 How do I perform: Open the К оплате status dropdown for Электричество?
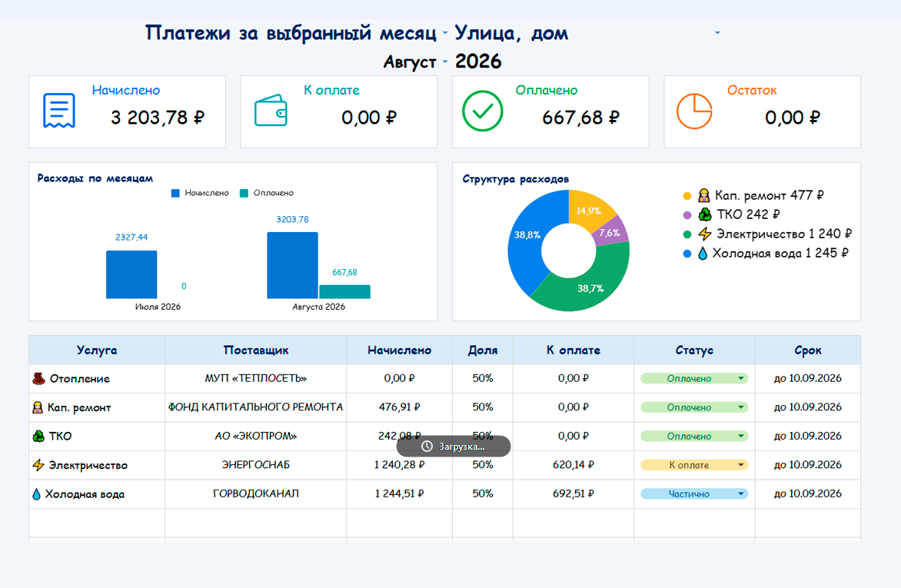740,465
